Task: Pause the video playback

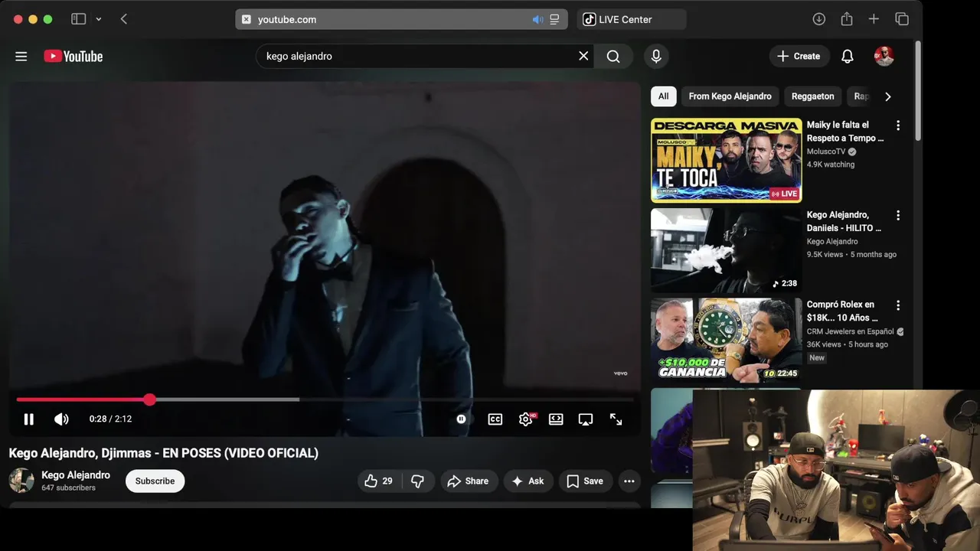Action: point(28,419)
